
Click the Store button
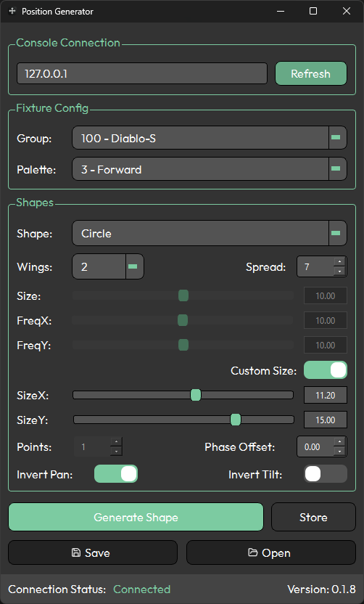pos(313,517)
